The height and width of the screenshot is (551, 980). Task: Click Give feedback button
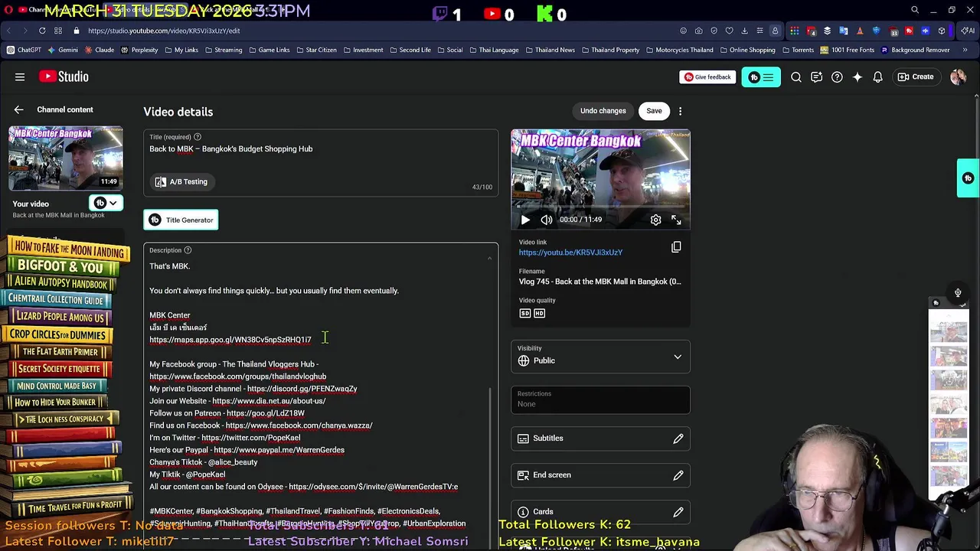click(x=707, y=77)
